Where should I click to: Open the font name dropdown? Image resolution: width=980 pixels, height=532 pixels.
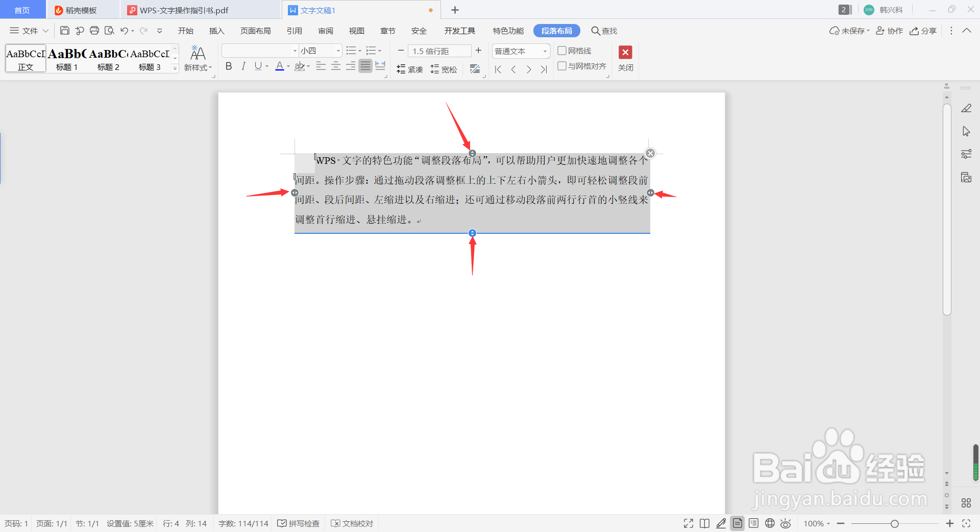(295, 51)
